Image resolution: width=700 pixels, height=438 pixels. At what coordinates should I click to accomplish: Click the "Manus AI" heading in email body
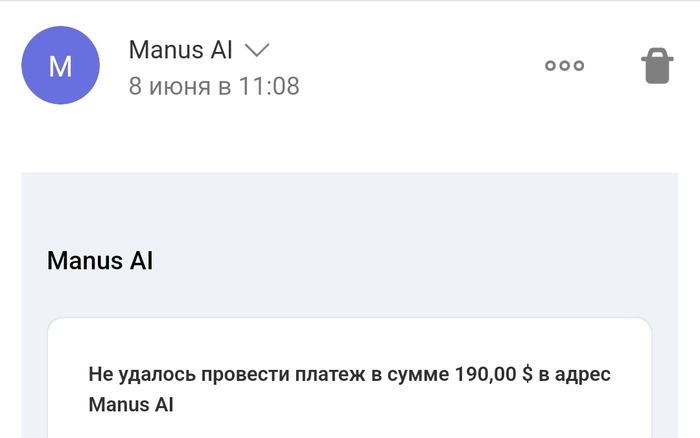[99, 262]
